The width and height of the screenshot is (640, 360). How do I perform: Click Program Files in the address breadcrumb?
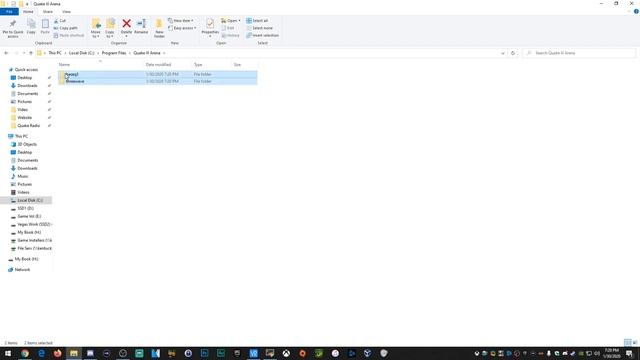114,53
